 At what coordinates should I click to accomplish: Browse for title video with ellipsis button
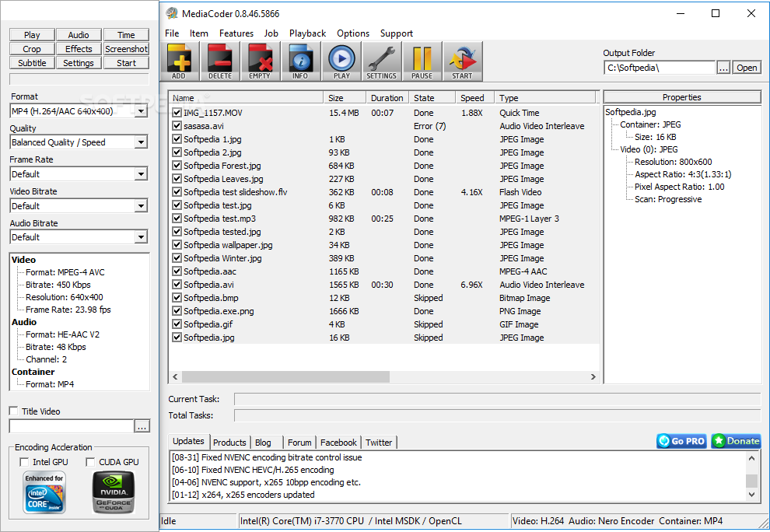142,426
